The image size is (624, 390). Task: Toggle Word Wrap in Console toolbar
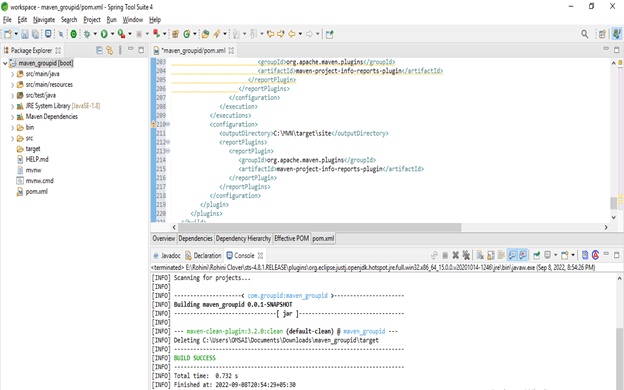click(501, 255)
